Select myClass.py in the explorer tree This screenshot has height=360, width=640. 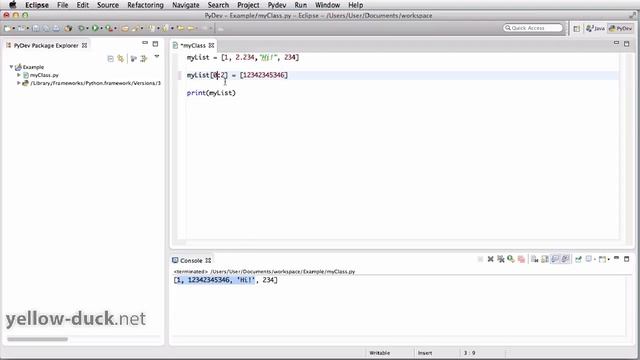coord(44,75)
